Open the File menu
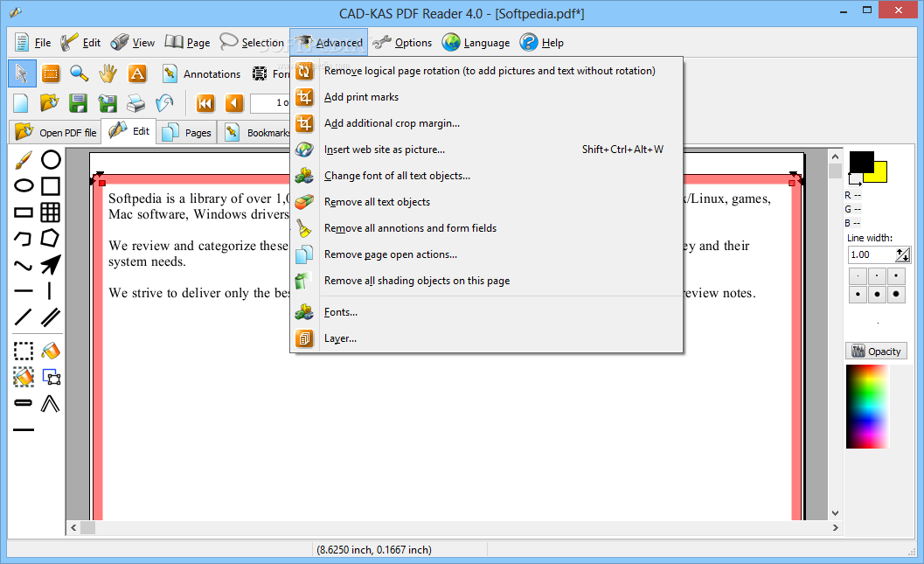This screenshot has height=564, width=924. (33, 43)
